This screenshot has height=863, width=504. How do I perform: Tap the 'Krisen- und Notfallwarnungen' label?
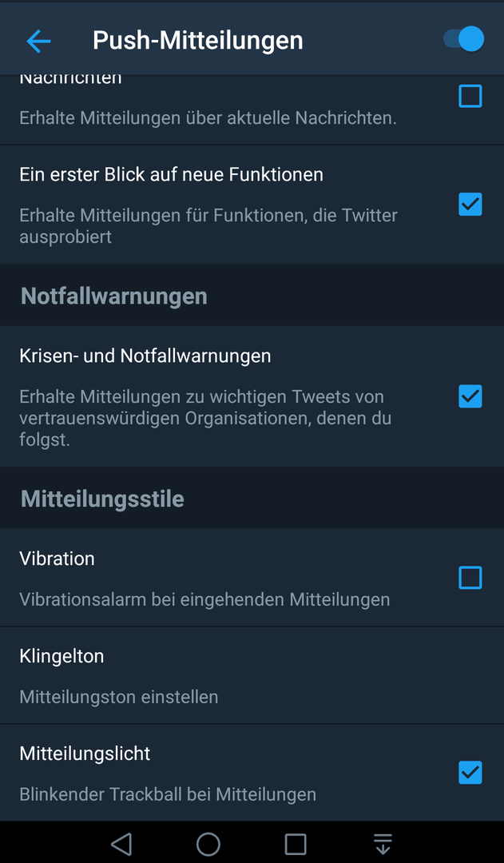pyautogui.click(x=145, y=356)
